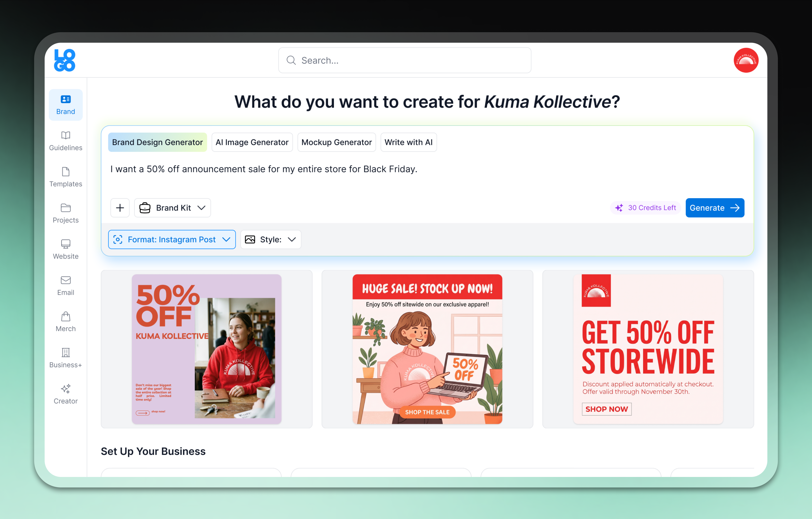Click the Kuma Kollective italic title text
812x519 pixels.
[x=547, y=102]
